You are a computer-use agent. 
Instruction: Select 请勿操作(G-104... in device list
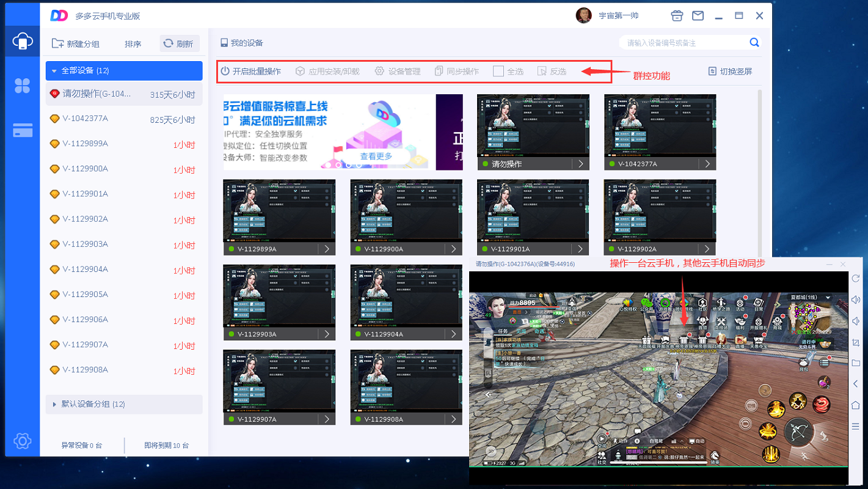pos(124,94)
